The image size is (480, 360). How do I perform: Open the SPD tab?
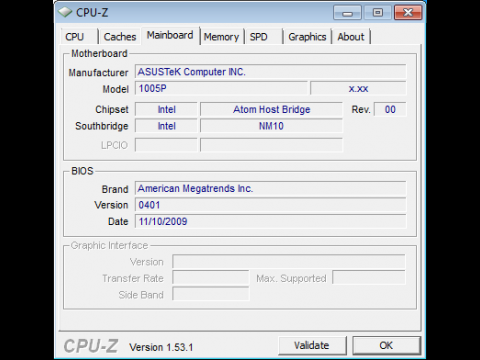pyautogui.click(x=264, y=36)
